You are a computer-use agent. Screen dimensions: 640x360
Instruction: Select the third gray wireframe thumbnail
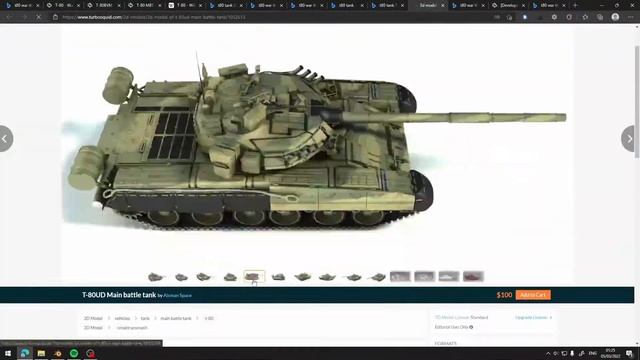[x=449, y=276]
